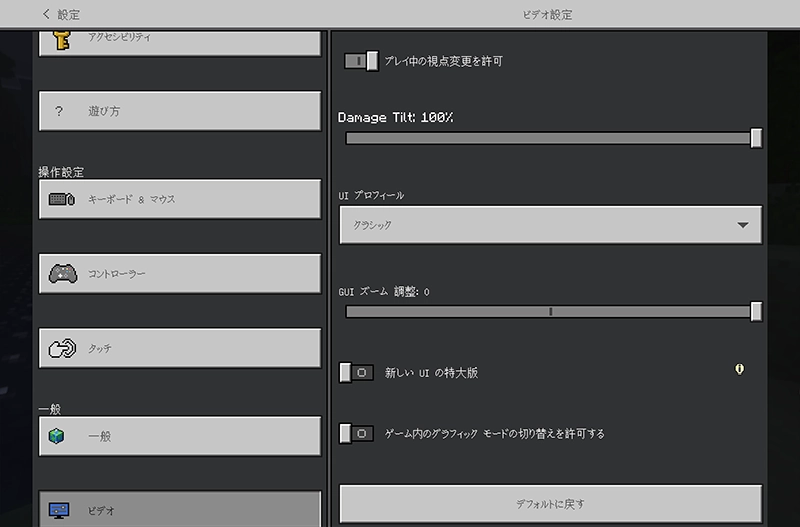Image resolution: width=800 pixels, height=527 pixels.
Task: Click the gamepad icon for コントローラー
Action: pyautogui.click(x=60, y=273)
